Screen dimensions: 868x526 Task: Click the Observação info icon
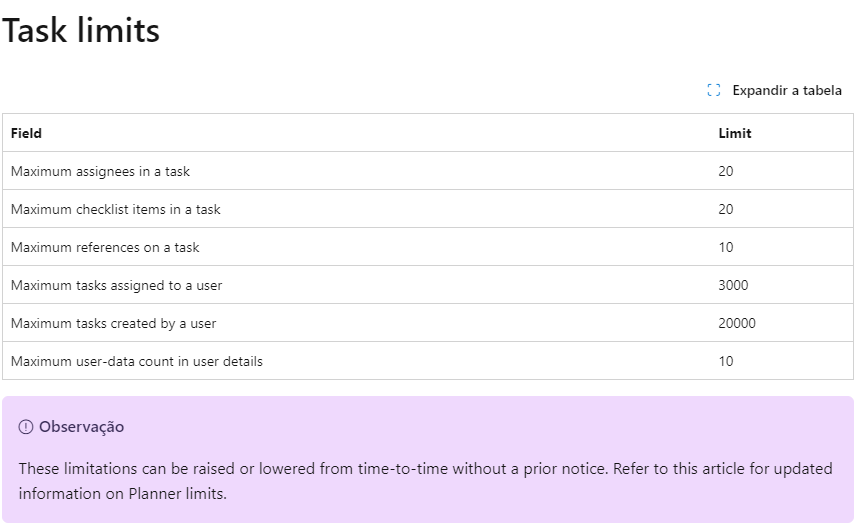(25, 427)
